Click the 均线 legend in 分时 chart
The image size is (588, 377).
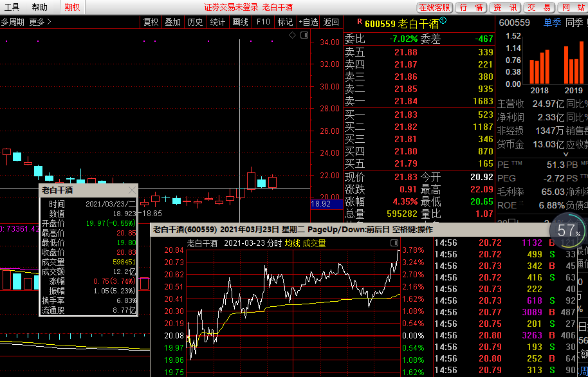click(293, 243)
